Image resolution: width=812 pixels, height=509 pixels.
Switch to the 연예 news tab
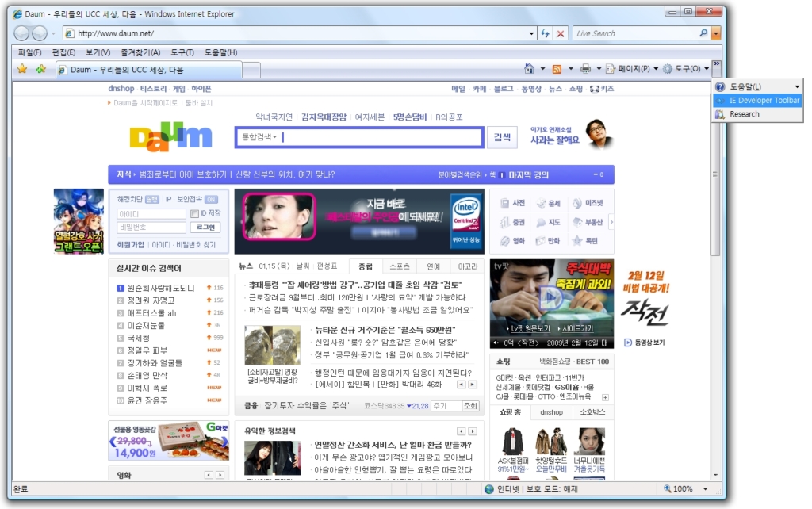pos(434,266)
